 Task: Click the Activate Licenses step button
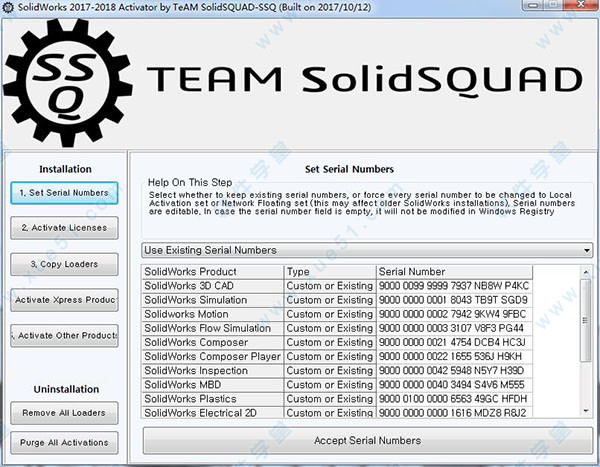pos(64,228)
